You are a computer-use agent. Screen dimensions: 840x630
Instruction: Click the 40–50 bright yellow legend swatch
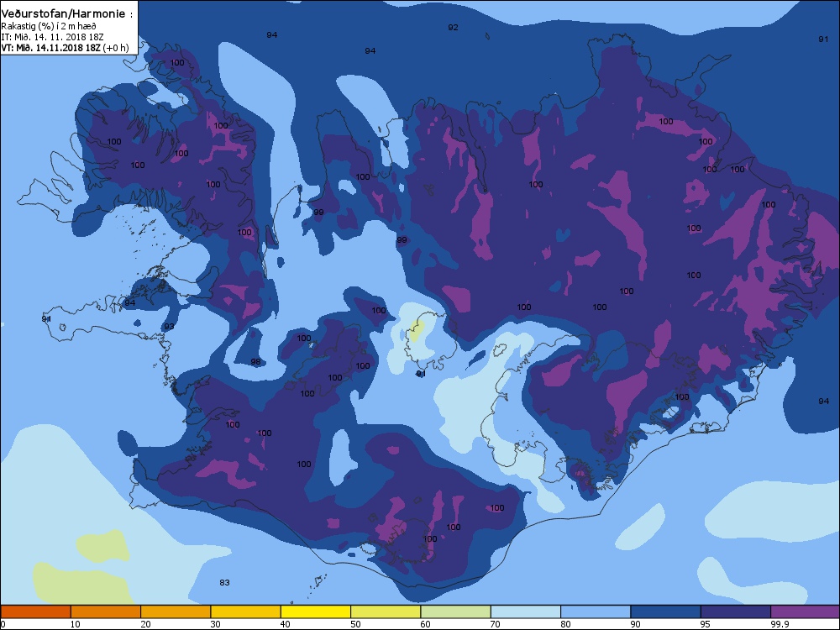point(316,612)
